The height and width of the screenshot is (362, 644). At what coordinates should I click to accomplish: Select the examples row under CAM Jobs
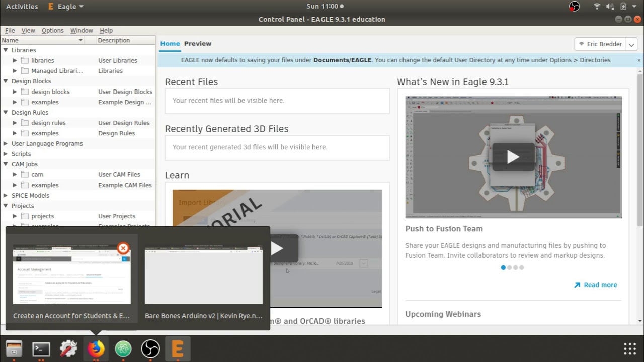point(77,185)
